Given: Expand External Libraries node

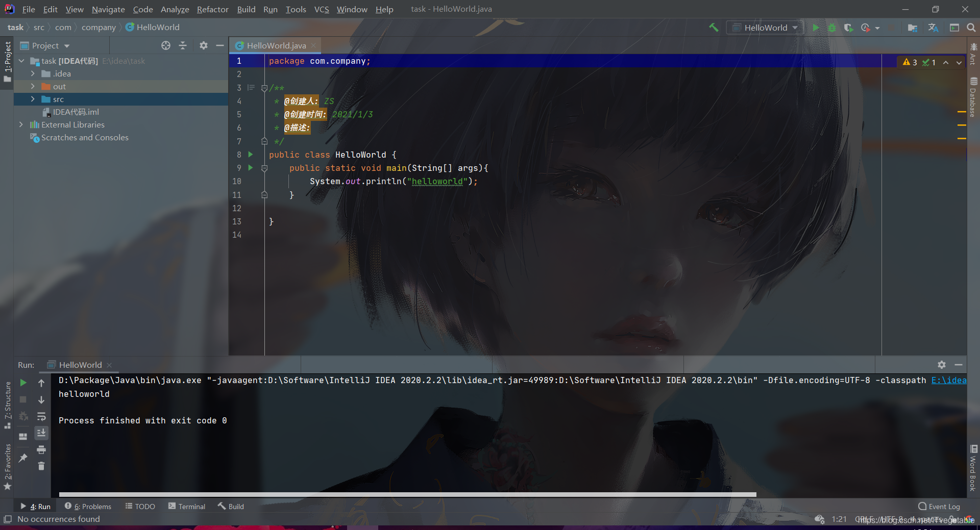Looking at the screenshot, I should pyautogui.click(x=21, y=124).
